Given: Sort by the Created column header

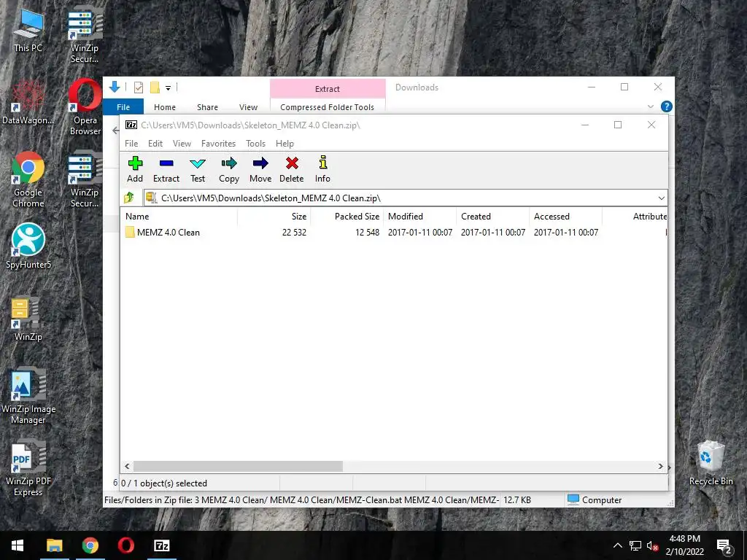Looking at the screenshot, I should pyautogui.click(x=492, y=216).
